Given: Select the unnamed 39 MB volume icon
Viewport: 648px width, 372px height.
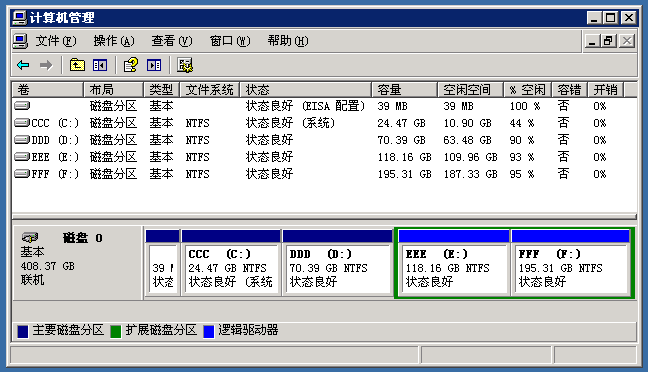Looking at the screenshot, I should (22, 106).
